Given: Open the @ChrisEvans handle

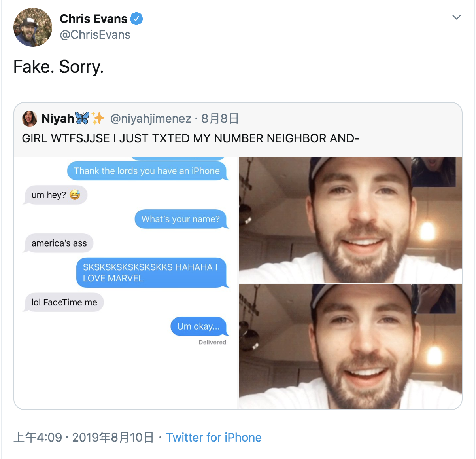Looking at the screenshot, I should click(x=95, y=35).
